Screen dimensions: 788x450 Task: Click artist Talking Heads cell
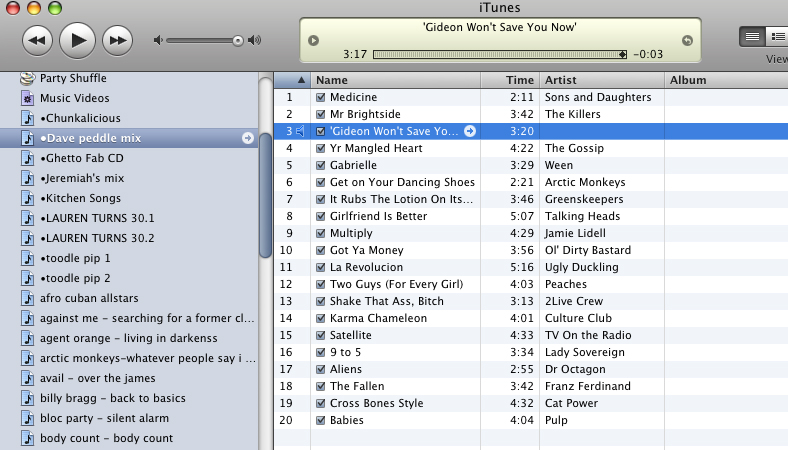582,216
